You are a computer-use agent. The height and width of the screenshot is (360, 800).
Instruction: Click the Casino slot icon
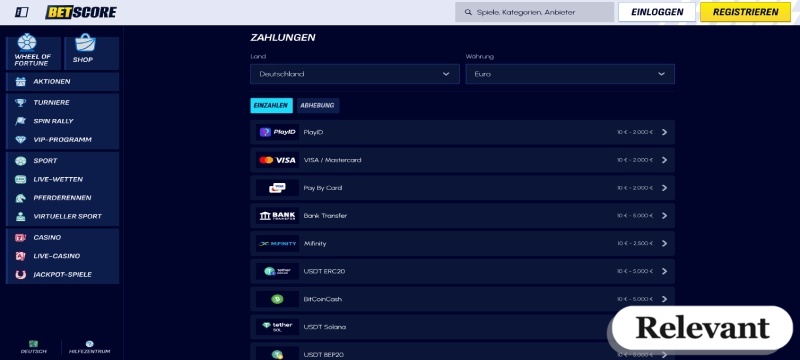click(x=20, y=238)
